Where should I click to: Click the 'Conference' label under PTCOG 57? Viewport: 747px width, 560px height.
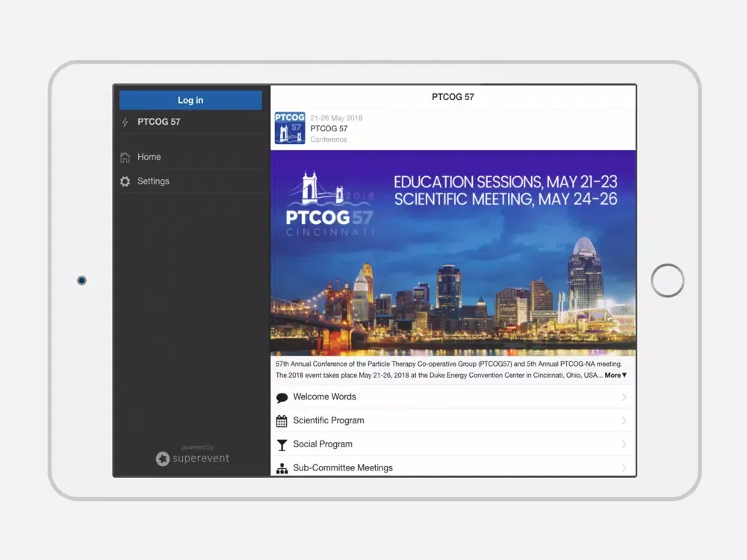click(x=329, y=140)
